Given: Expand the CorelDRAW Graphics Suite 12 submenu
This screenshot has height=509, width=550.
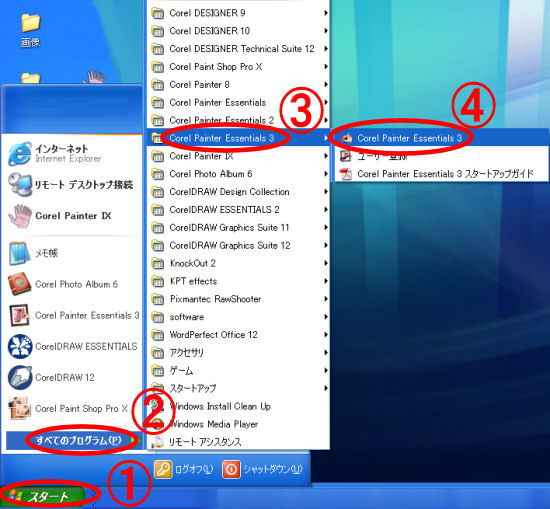Looking at the screenshot, I should point(239,246).
